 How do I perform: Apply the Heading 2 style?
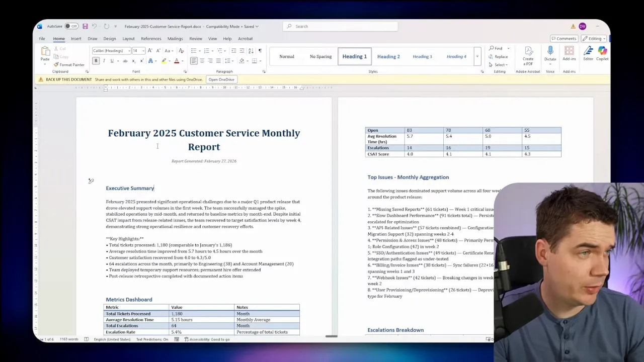click(x=388, y=56)
